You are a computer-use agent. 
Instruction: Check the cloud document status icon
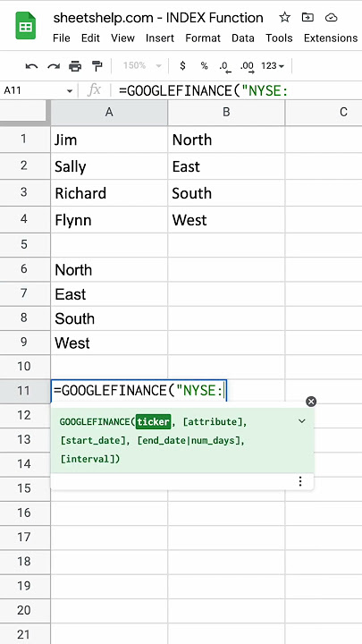(x=331, y=17)
